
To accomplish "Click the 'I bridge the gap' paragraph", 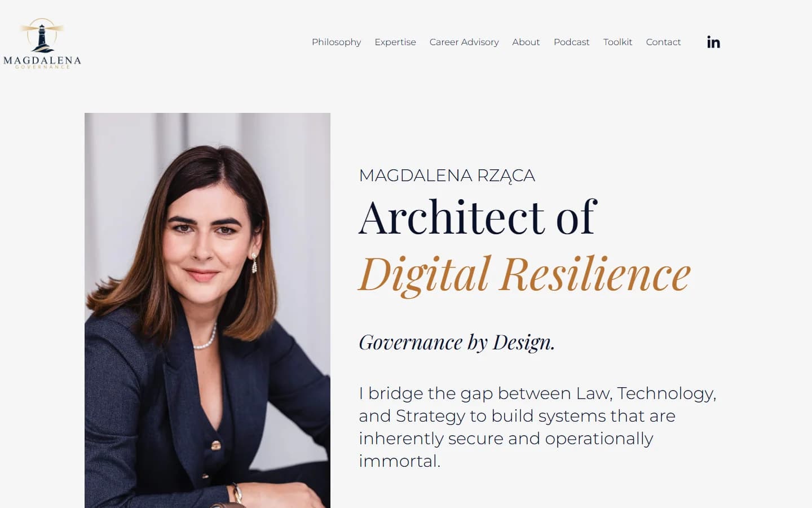I will [x=537, y=427].
